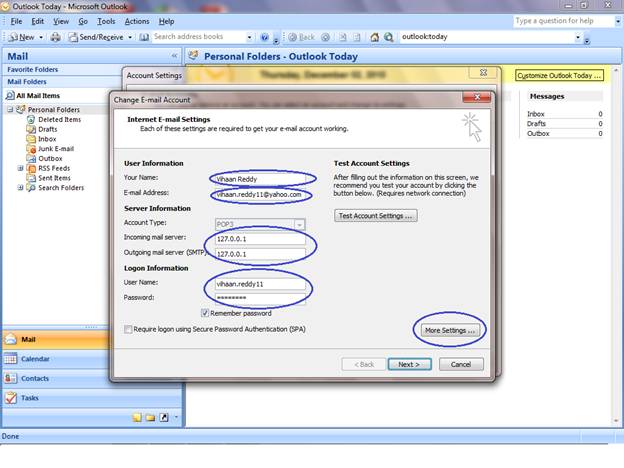Viewport: 624px width, 468px height.
Task: Open the Account Type dropdown
Action: point(299,224)
